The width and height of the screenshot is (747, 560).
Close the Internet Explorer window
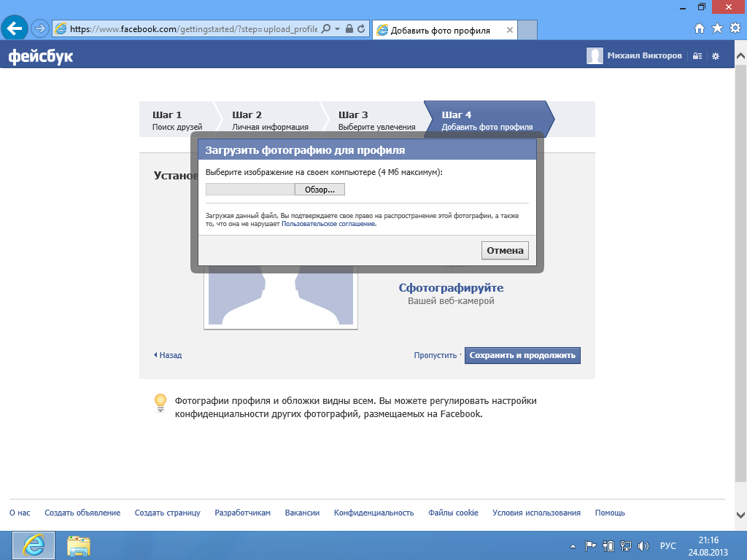pyautogui.click(x=729, y=7)
